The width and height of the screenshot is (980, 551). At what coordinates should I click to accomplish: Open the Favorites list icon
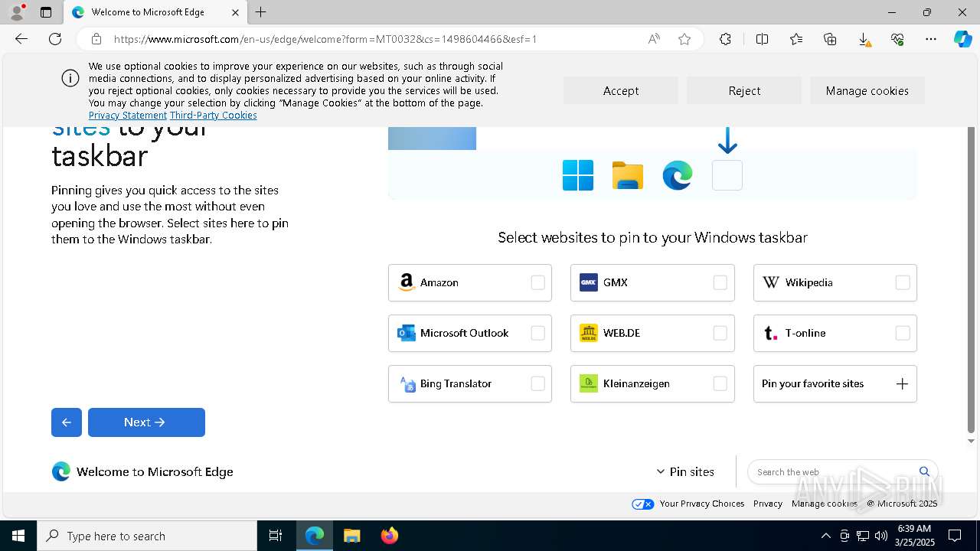(x=796, y=39)
